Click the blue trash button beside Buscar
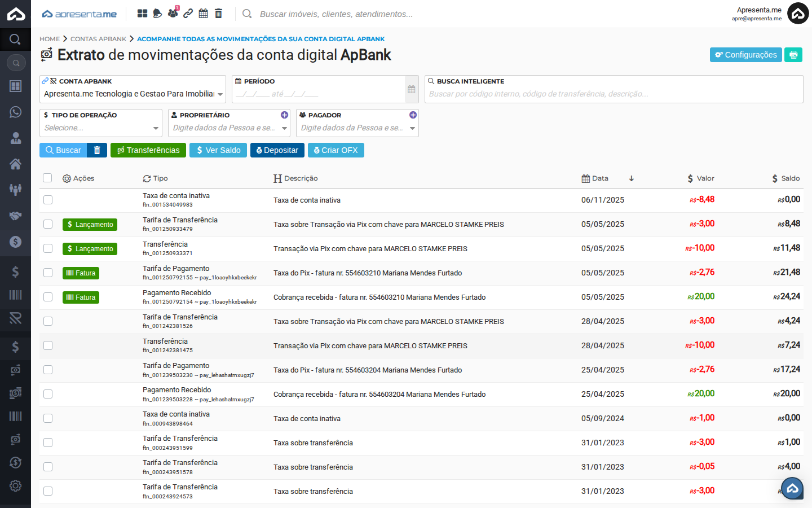 pos(97,150)
